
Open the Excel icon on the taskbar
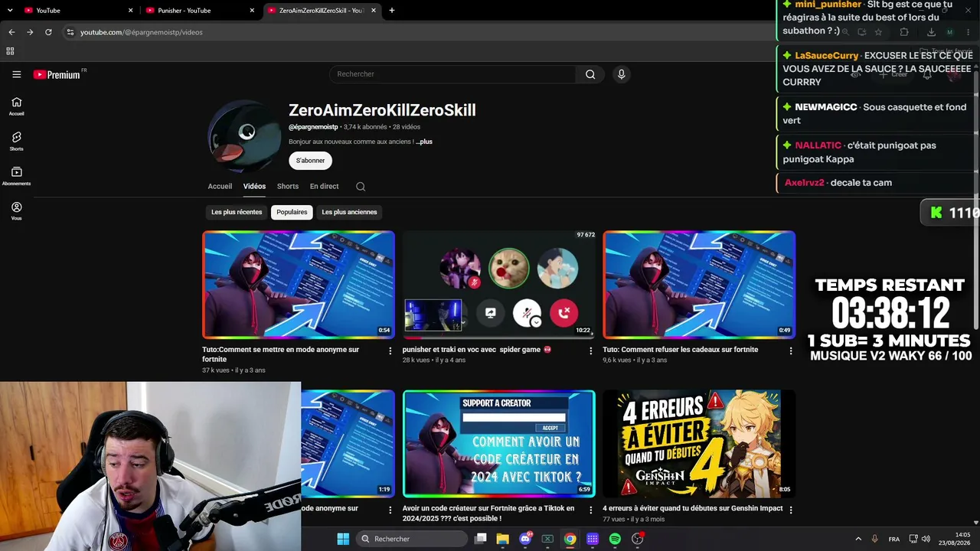[x=547, y=539]
